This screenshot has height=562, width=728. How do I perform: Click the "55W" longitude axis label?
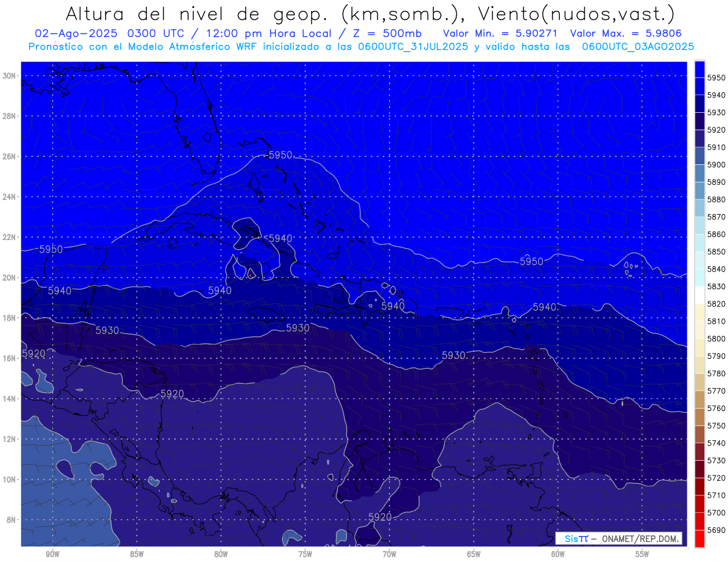[x=642, y=555]
